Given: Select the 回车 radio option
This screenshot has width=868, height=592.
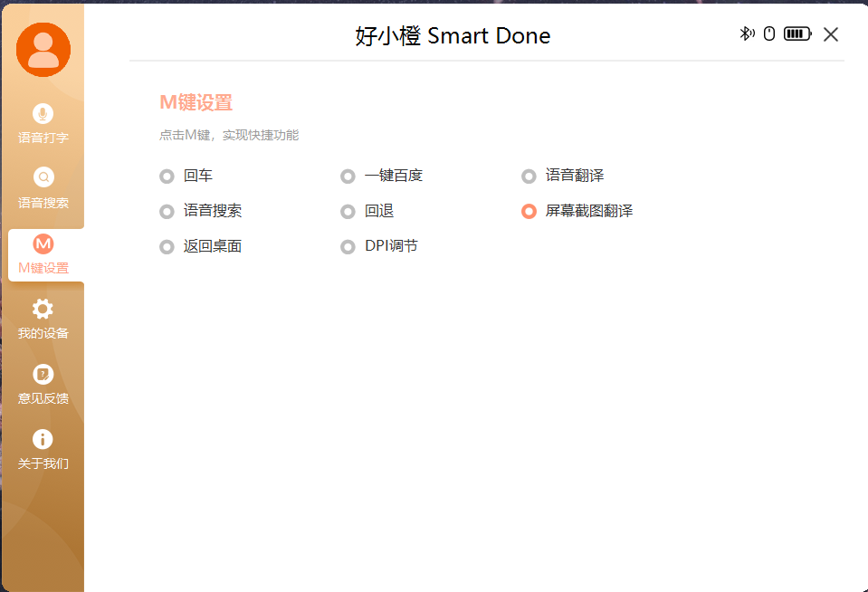Looking at the screenshot, I should point(167,177).
